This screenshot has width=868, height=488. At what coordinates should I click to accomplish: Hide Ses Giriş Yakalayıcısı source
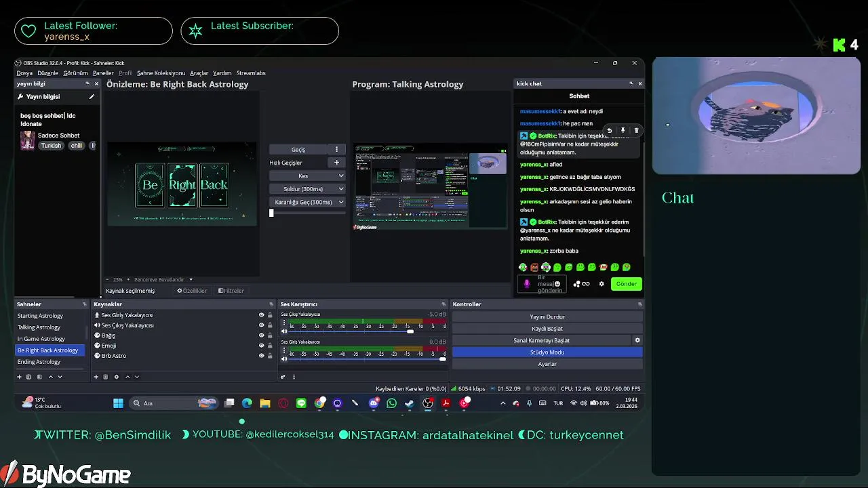(x=262, y=315)
